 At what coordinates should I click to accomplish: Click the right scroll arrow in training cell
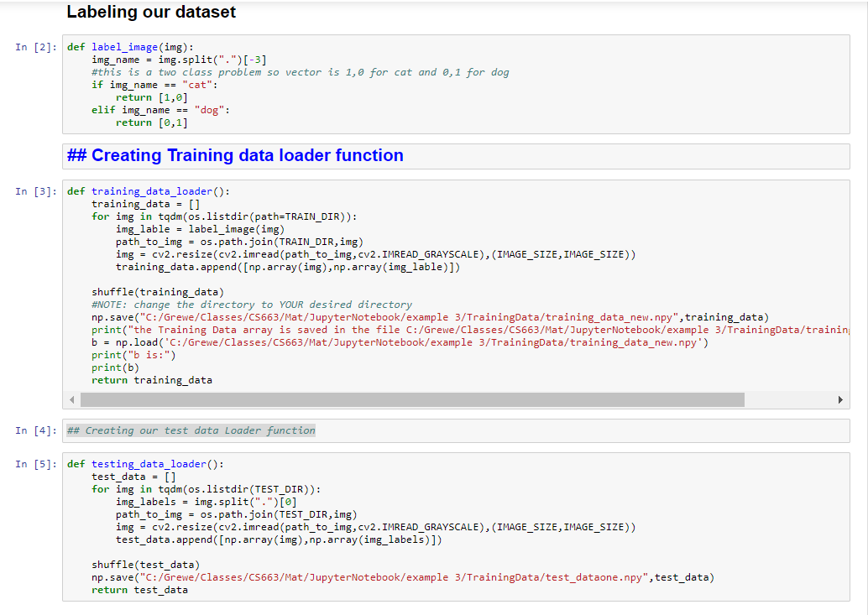[841, 400]
